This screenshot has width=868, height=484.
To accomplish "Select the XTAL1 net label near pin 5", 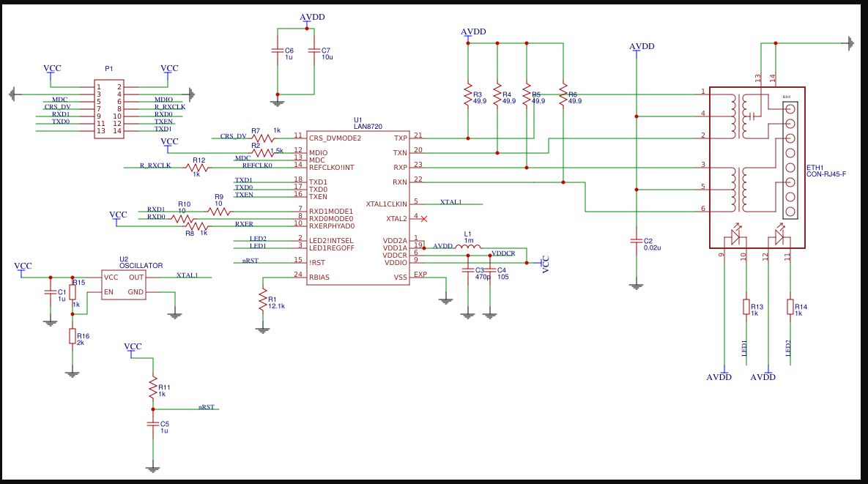I will [x=450, y=201].
